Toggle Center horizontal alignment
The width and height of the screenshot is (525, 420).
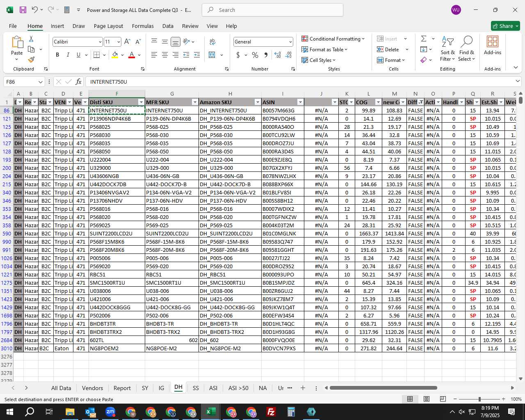[165, 55]
